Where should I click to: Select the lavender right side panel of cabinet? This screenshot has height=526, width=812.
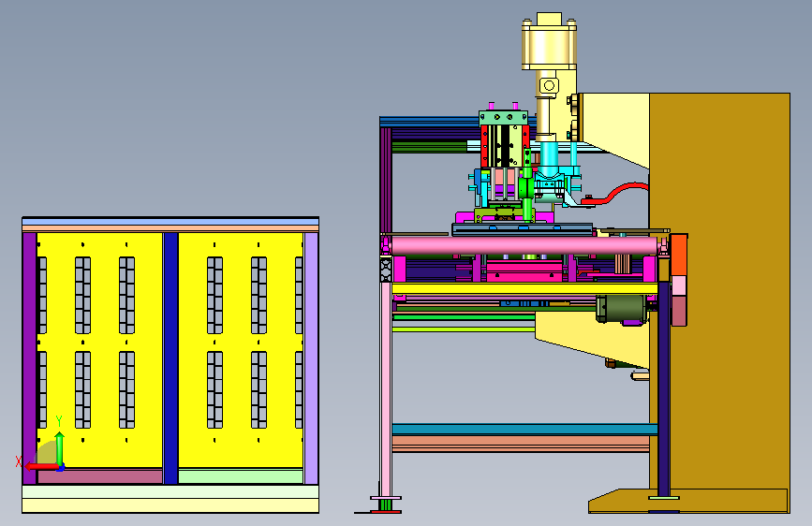(x=311, y=358)
